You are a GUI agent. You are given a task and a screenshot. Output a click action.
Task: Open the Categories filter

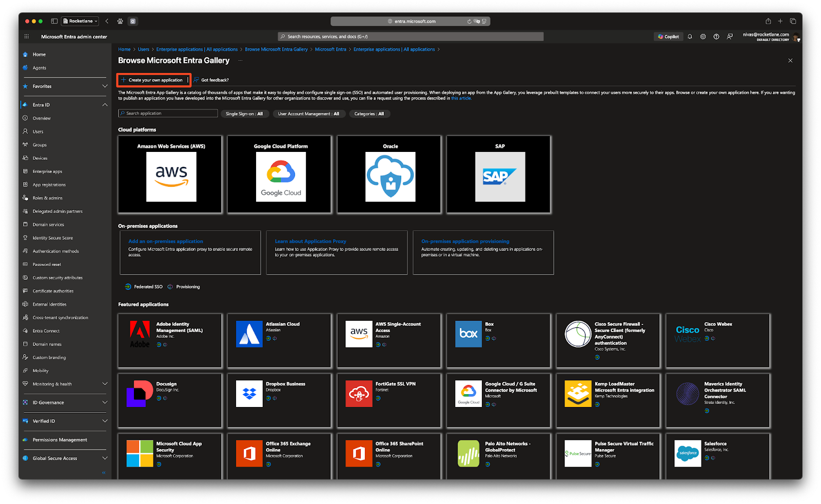(x=369, y=114)
